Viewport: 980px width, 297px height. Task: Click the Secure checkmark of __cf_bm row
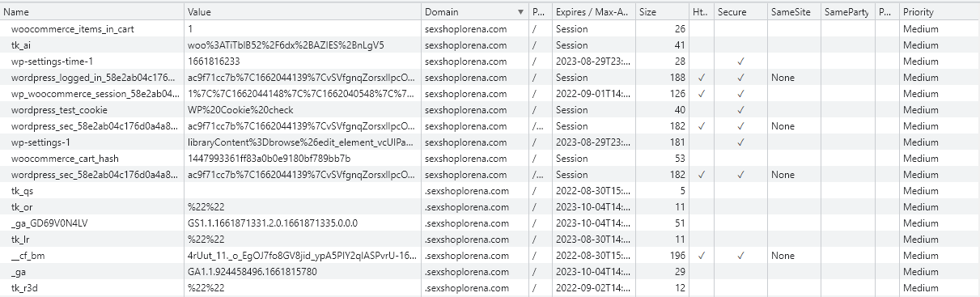[740, 256]
